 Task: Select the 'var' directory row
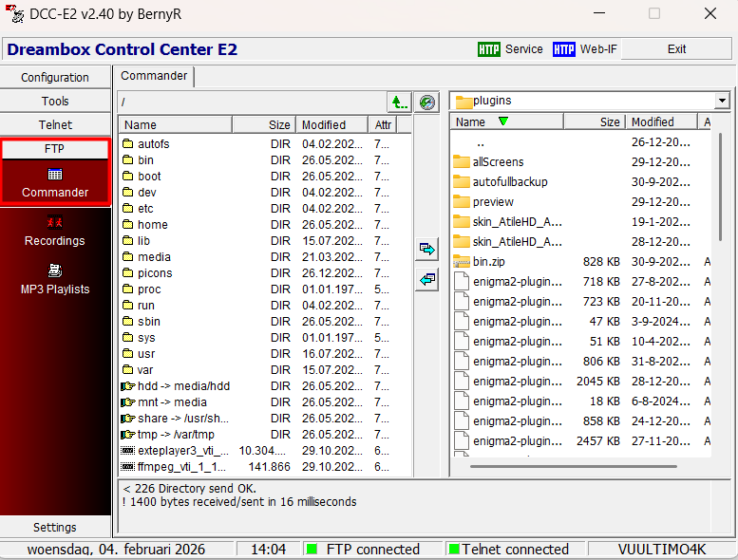(x=264, y=369)
